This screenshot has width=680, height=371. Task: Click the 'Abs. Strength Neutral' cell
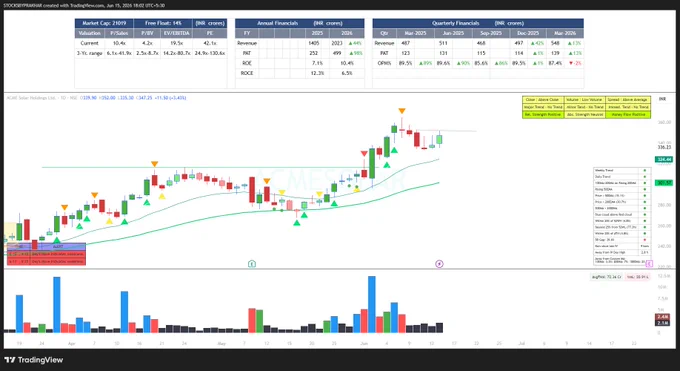[585, 115]
